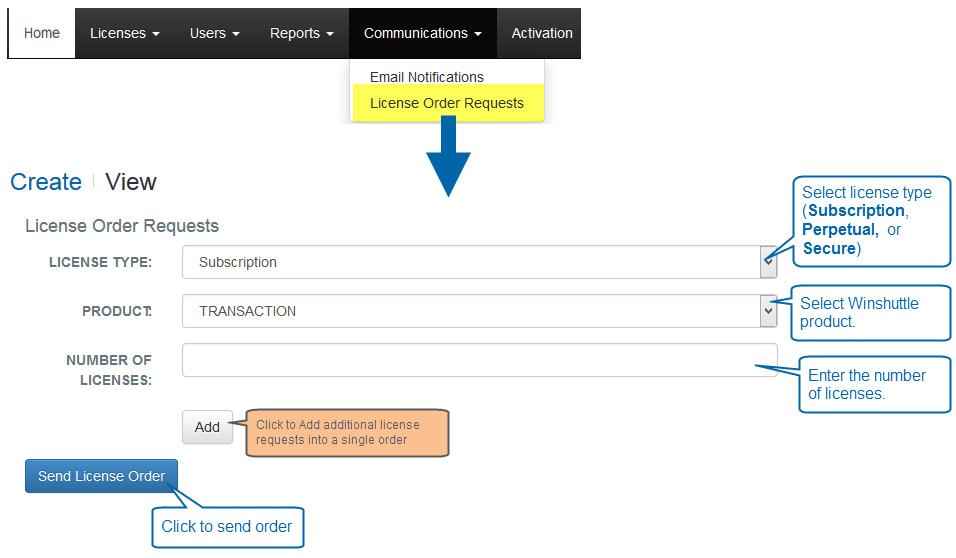The height and width of the screenshot is (558, 956).
Task: Click the orange Add tooltip callout
Action: 348,433
